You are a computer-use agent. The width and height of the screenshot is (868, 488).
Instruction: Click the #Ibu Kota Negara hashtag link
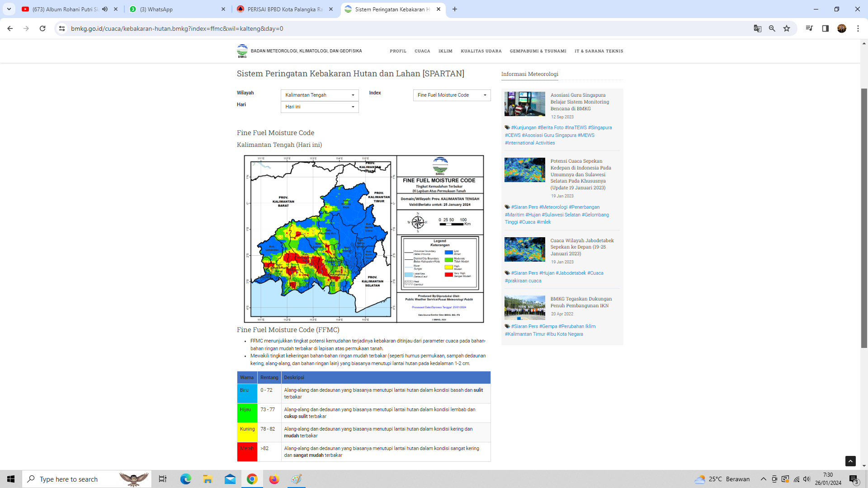[x=565, y=334]
